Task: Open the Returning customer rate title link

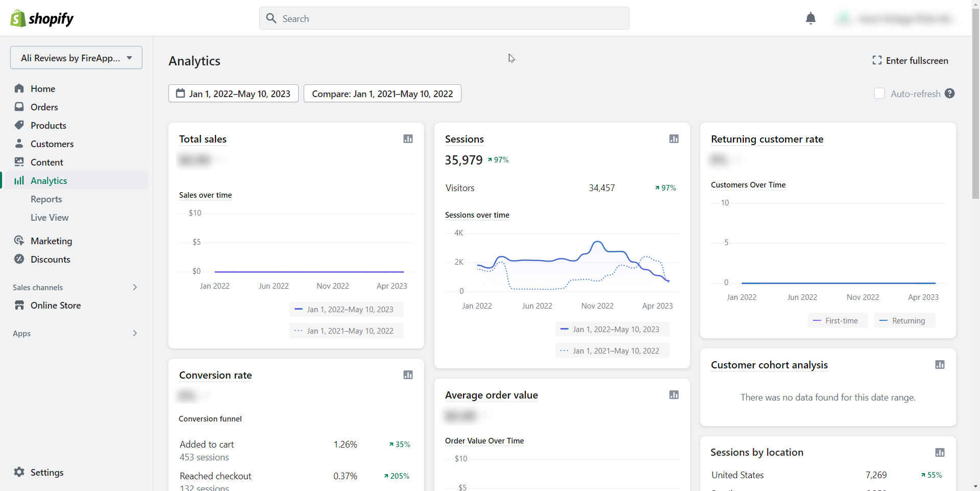Action: point(767,139)
